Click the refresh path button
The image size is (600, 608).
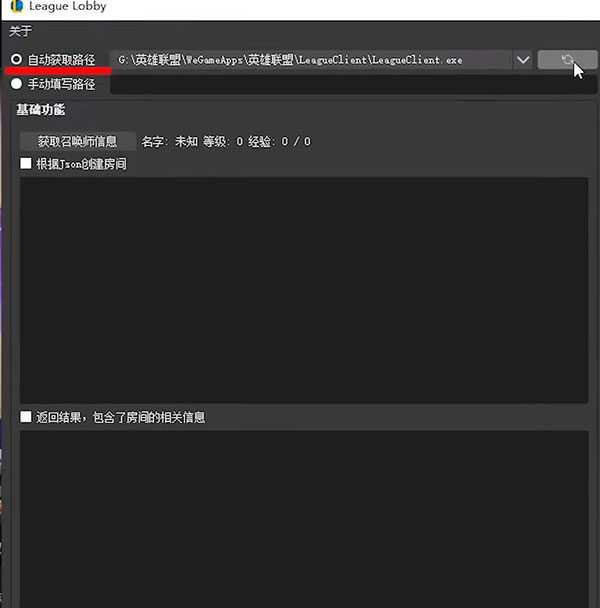567,60
